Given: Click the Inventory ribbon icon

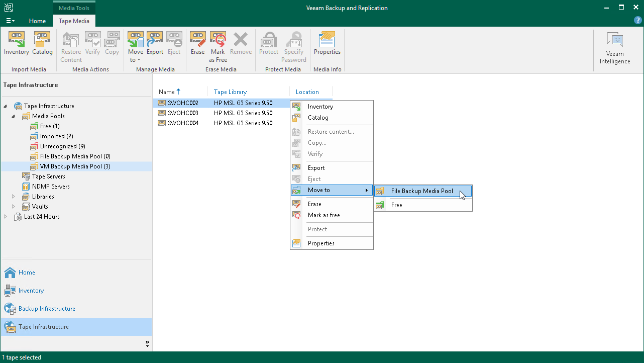Looking at the screenshot, I should pos(17,44).
